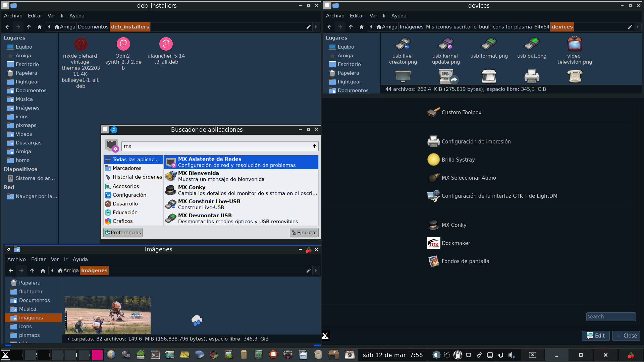
Task: Open Configuración de impresión launcher
Action: (469, 141)
